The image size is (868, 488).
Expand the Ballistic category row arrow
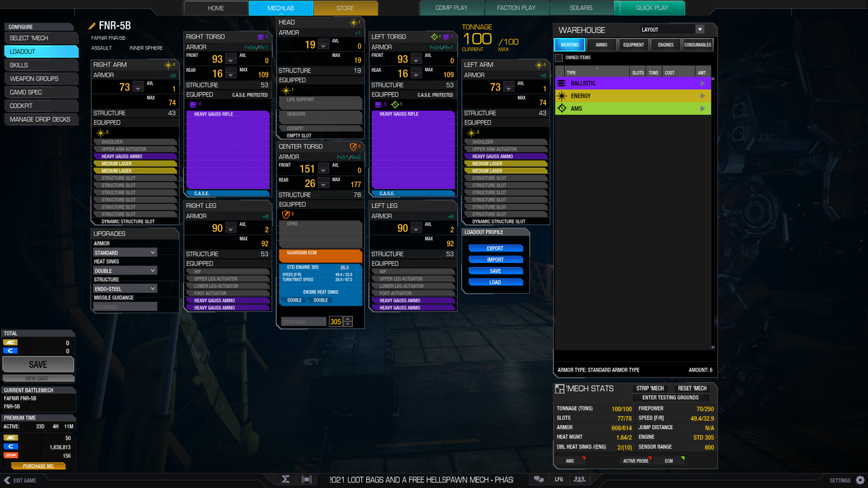pyautogui.click(x=703, y=83)
